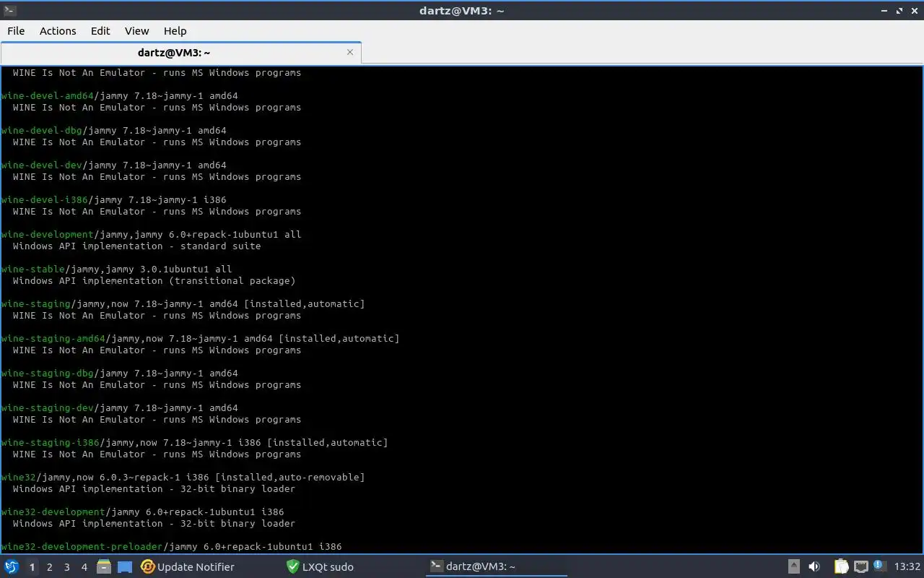
Task: Click the terminal icon in title bar
Action: click(9, 10)
